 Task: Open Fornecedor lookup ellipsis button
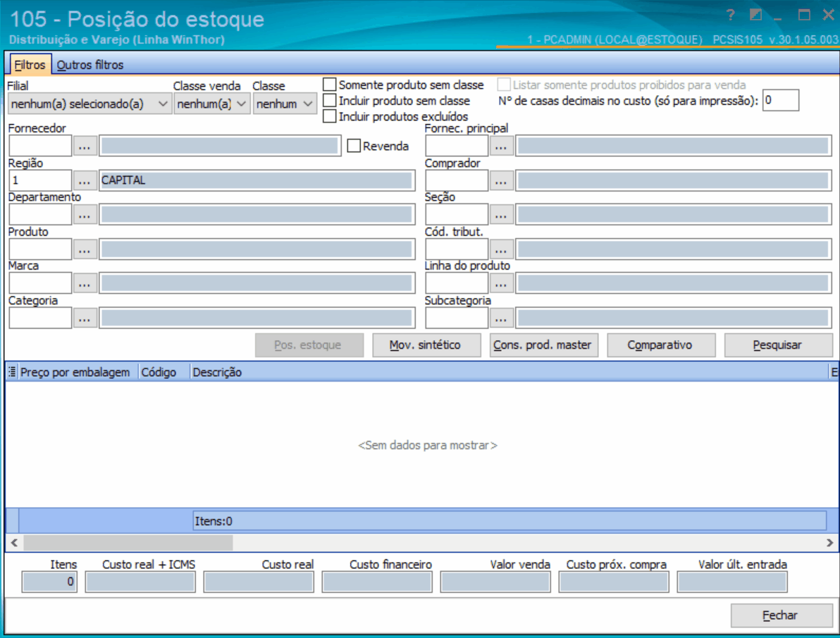click(85, 146)
